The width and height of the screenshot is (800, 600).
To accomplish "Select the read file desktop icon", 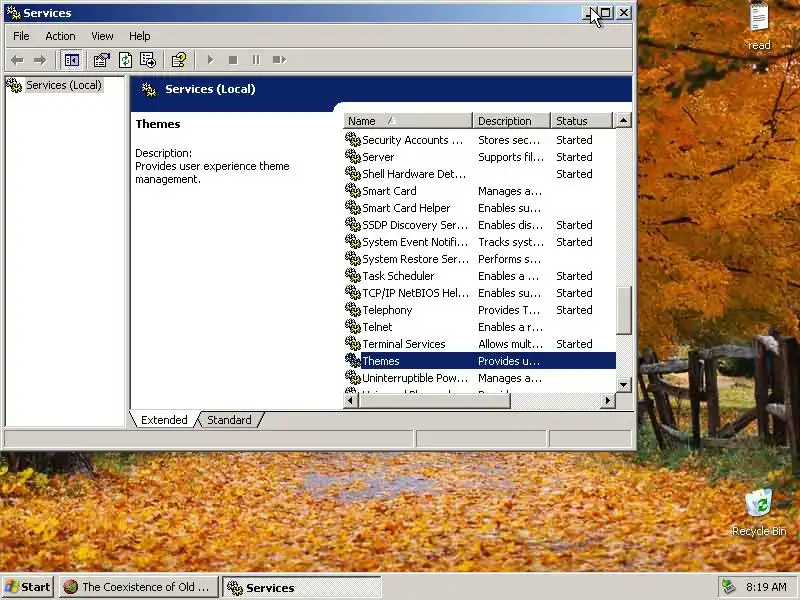I will (x=759, y=27).
